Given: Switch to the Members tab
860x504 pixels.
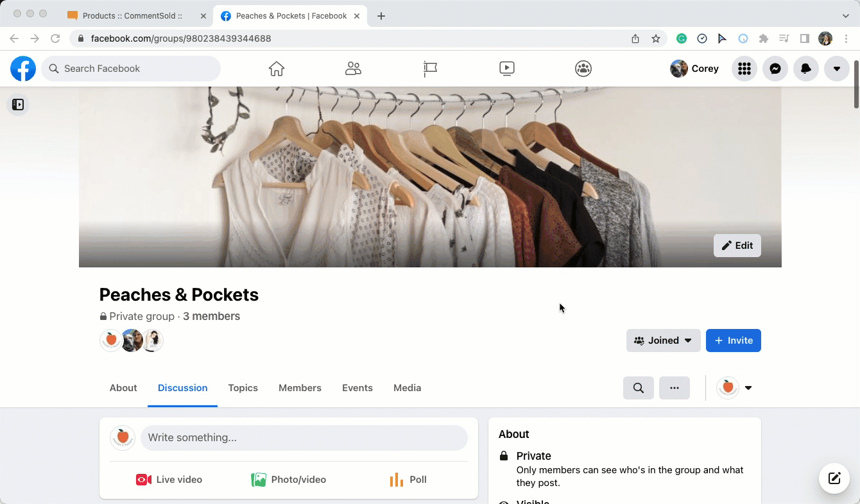Looking at the screenshot, I should point(300,388).
